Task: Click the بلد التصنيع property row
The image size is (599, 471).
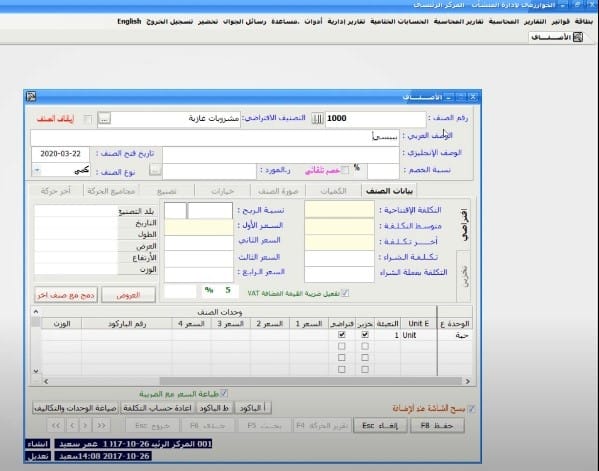Action: click(96, 211)
